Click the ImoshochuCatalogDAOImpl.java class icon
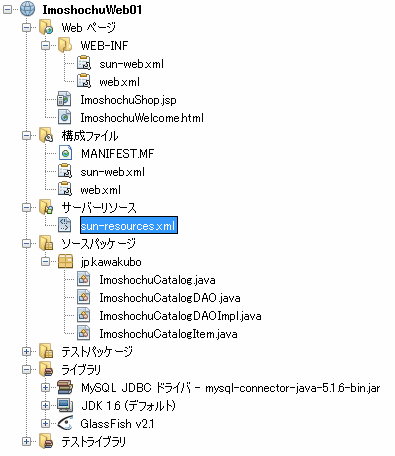Screen dimensions: 395x456 [84, 315]
